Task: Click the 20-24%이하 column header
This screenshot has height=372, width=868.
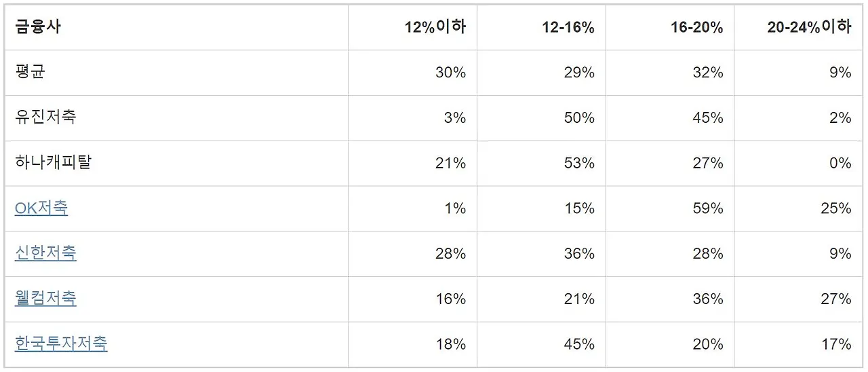Action: 810,27
